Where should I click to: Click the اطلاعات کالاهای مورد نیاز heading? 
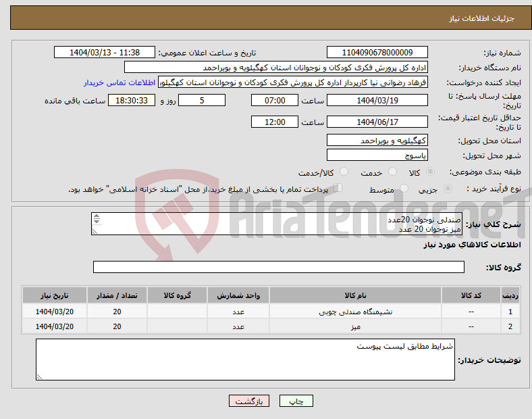click(x=472, y=245)
